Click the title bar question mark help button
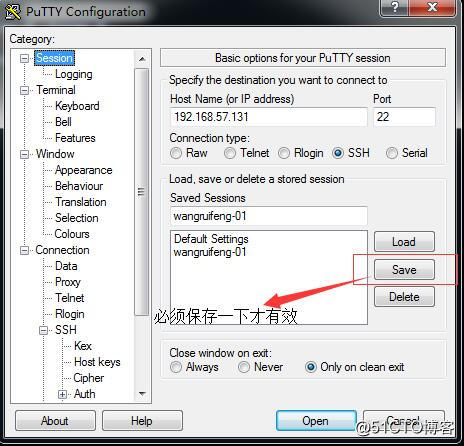Image resolution: width=464 pixels, height=446 pixels. (x=394, y=7)
